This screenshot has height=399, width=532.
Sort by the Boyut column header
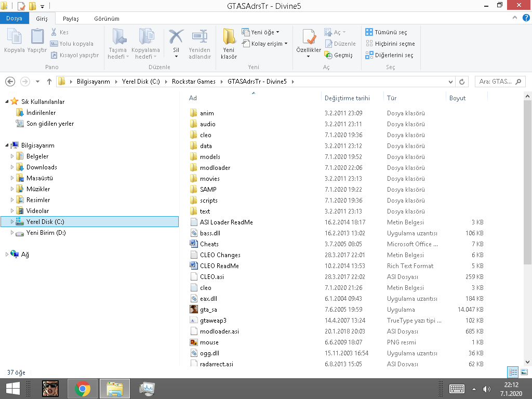pos(466,98)
